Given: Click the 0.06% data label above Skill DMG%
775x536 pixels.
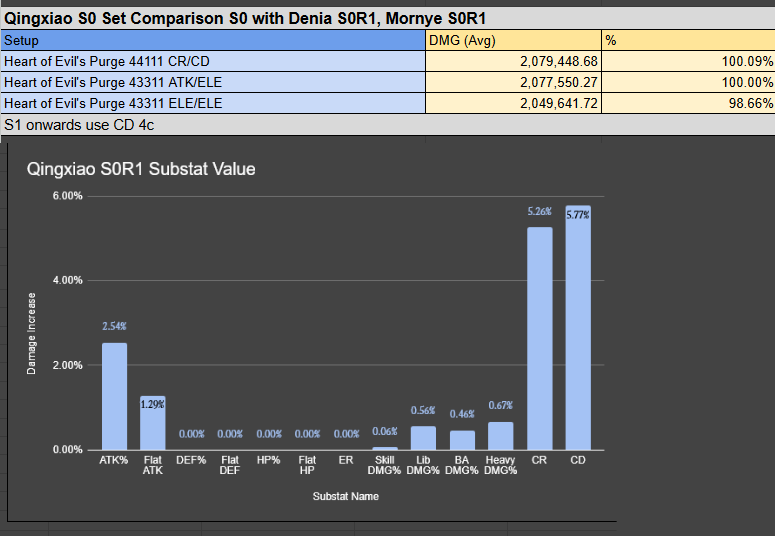Looking at the screenshot, I should pos(385,432).
